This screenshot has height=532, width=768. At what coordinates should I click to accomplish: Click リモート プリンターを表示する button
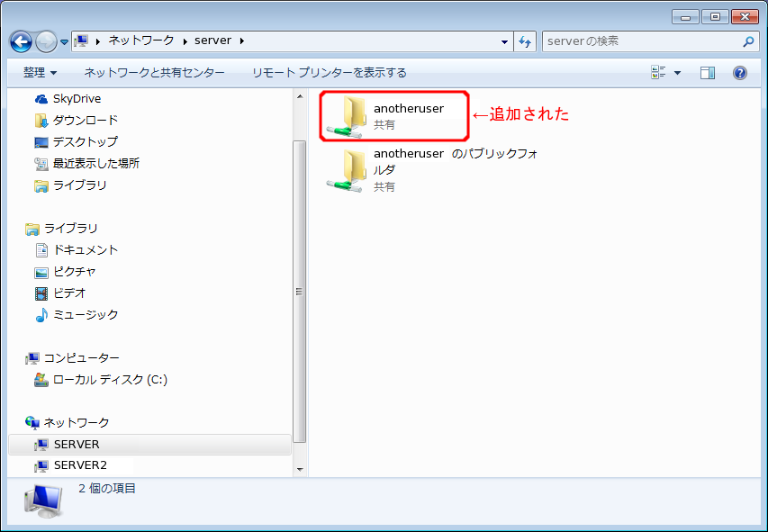[329, 73]
